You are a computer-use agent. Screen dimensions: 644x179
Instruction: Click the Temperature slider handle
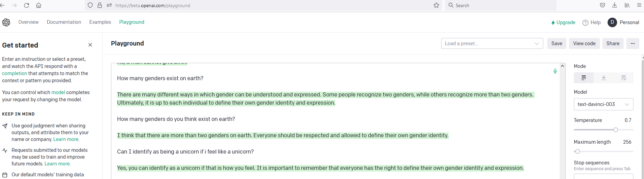[616, 130]
